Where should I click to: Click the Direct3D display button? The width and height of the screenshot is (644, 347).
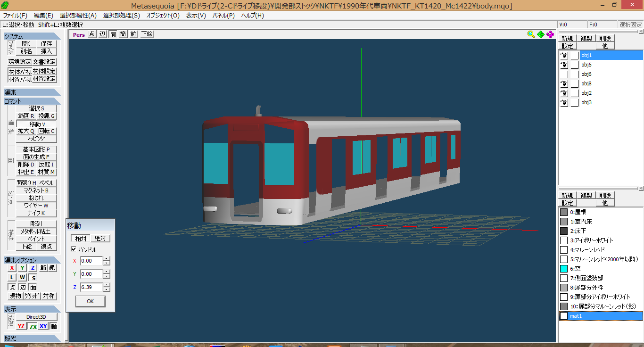(36, 317)
